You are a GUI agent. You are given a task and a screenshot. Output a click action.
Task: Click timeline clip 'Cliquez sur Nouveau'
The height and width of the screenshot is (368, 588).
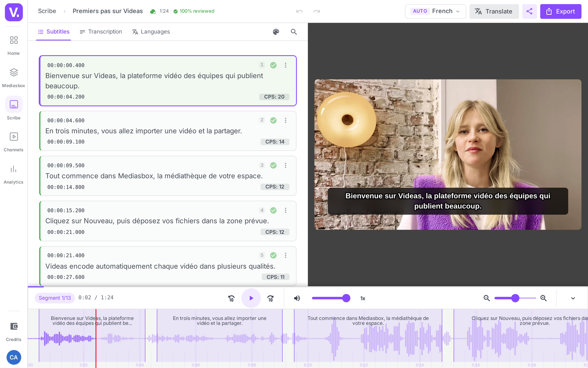[x=521, y=335]
